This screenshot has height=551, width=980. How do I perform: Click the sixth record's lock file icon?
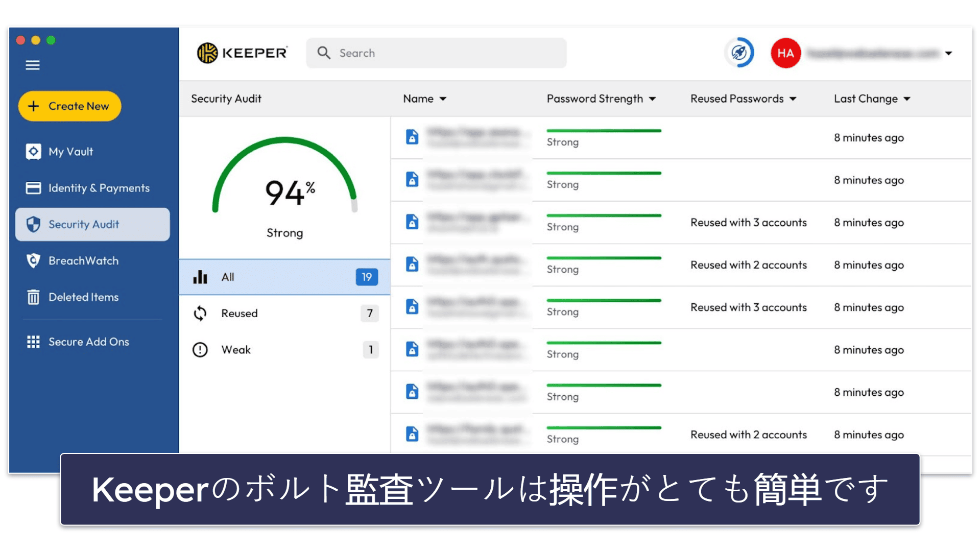pyautogui.click(x=412, y=349)
